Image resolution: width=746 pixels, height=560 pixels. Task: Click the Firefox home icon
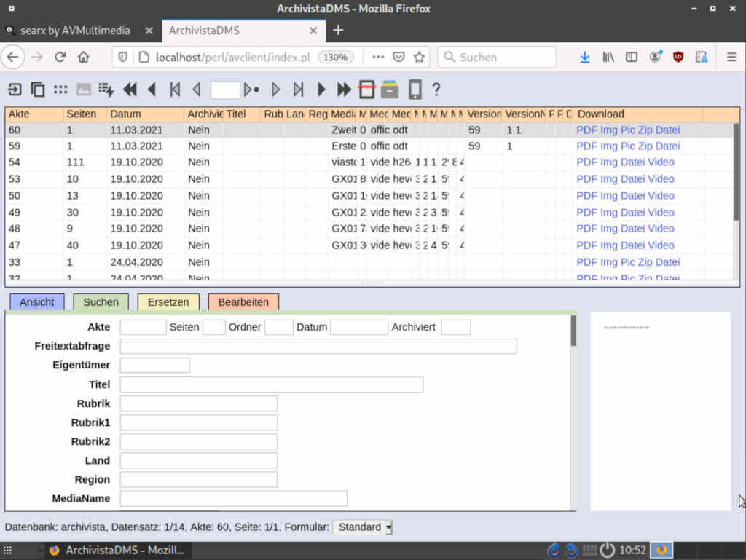tap(83, 58)
